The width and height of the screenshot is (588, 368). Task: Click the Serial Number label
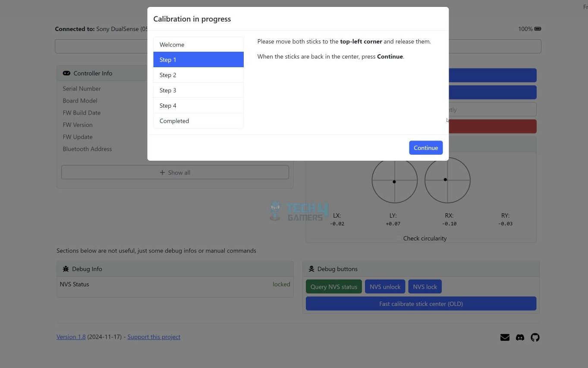click(x=82, y=88)
